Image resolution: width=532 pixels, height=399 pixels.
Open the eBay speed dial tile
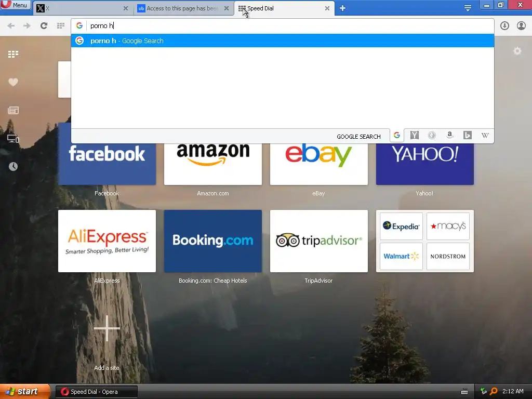318,164
